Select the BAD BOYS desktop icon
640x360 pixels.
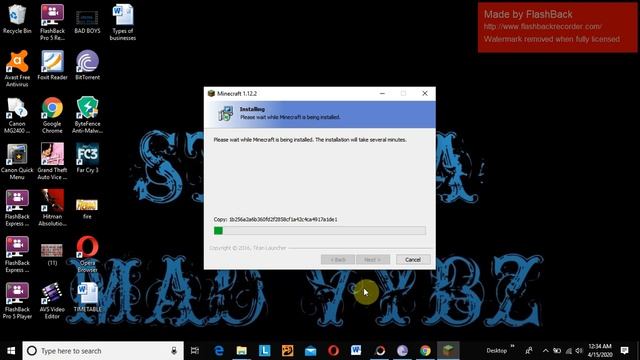coord(87,22)
